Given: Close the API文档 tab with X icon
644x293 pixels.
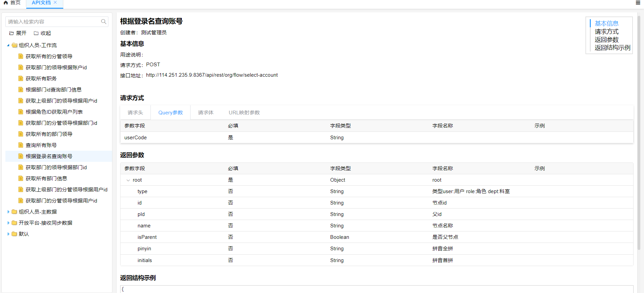Looking at the screenshot, I should (55, 2).
